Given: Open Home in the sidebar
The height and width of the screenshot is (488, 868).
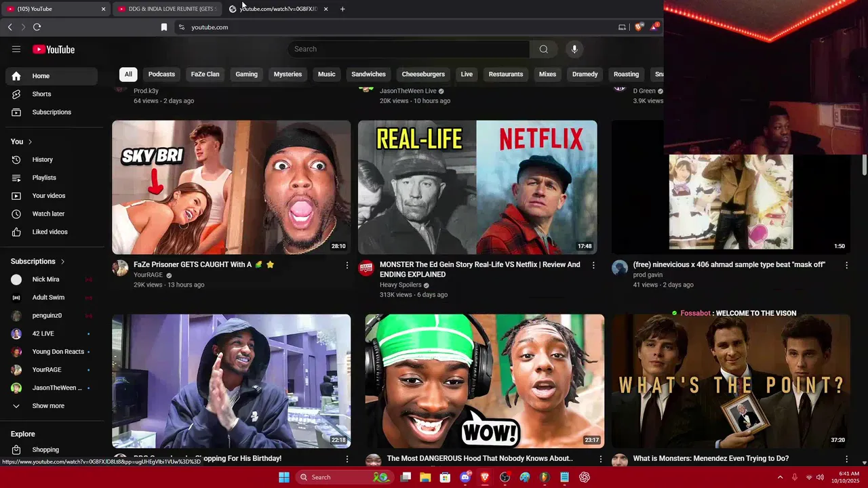Looking at the screenshot, I should pyautogui.click(x=52, y=76).
